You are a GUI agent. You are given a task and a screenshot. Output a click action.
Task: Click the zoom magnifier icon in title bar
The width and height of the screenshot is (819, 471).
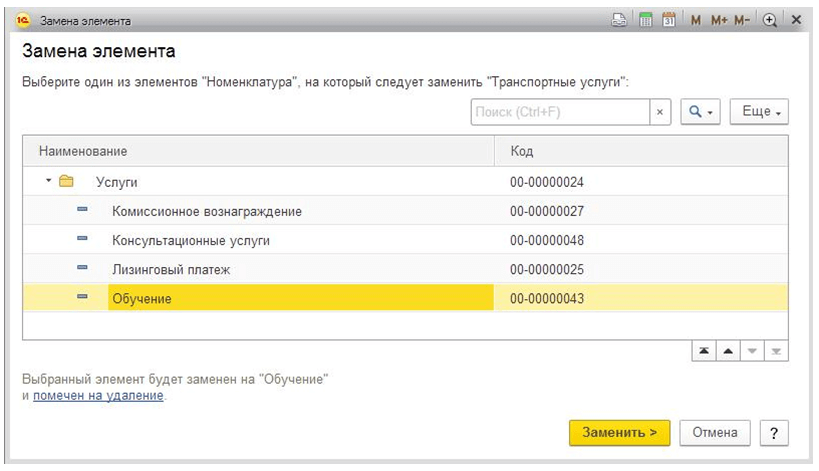click(770, 20)
